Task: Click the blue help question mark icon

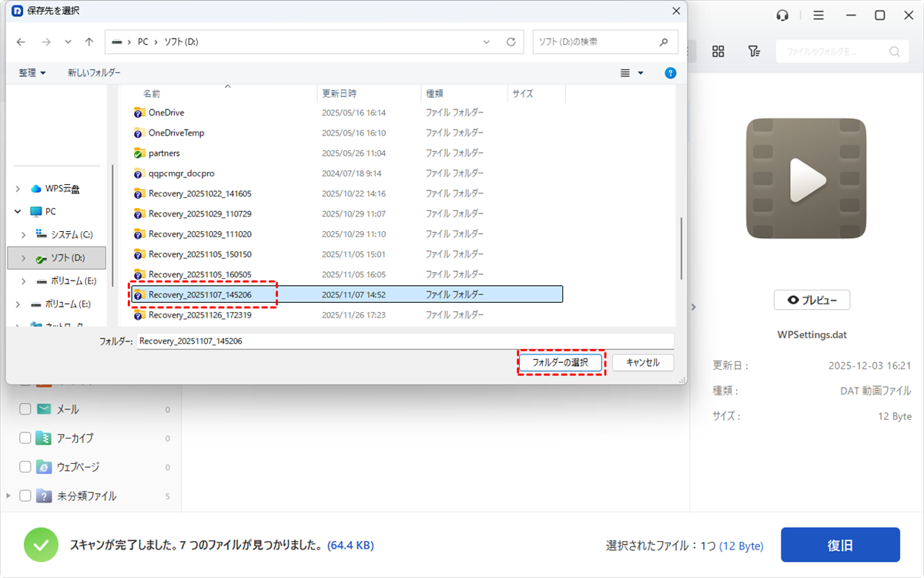Action: (x=670, y=72)
